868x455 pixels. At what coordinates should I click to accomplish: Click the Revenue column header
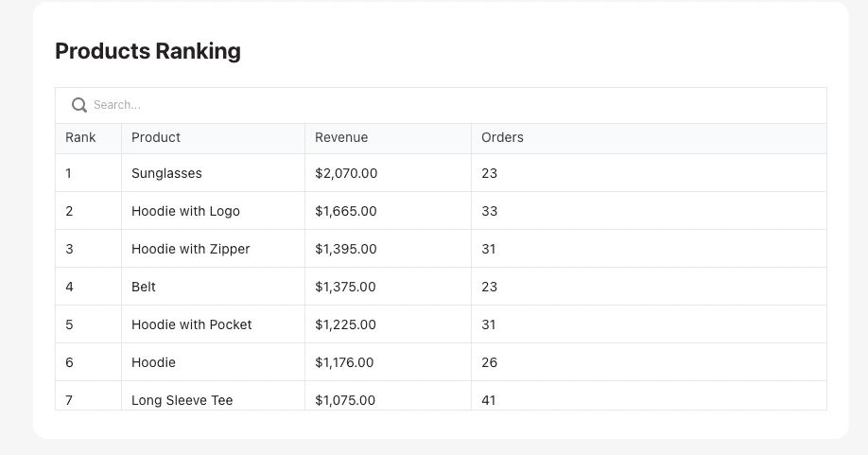(x=341, y=138)
